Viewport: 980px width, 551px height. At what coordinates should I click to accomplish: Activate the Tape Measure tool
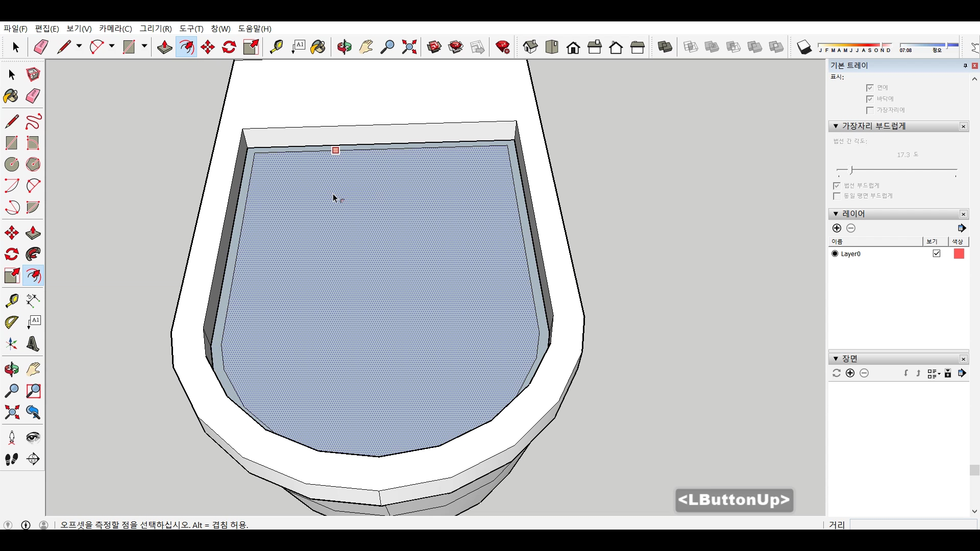tap(11, 300)
